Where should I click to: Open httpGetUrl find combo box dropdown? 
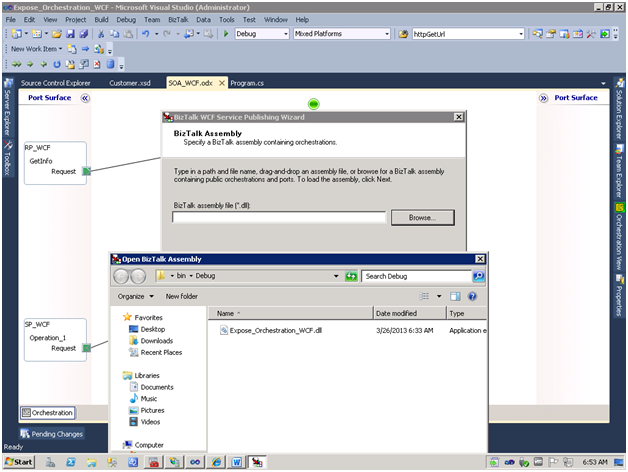(521, 34)
